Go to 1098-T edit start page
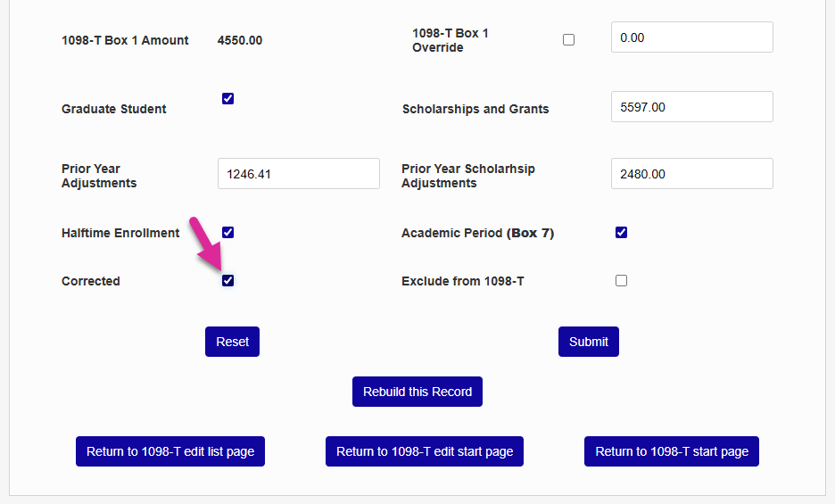This screenshot has height=504, width=835. (425, 451)
